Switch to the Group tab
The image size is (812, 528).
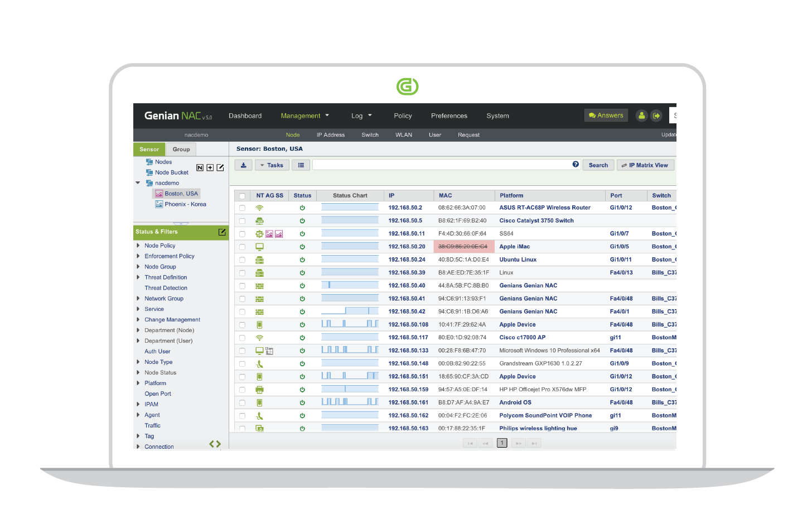pyautogui.click(x=181, y=149)
